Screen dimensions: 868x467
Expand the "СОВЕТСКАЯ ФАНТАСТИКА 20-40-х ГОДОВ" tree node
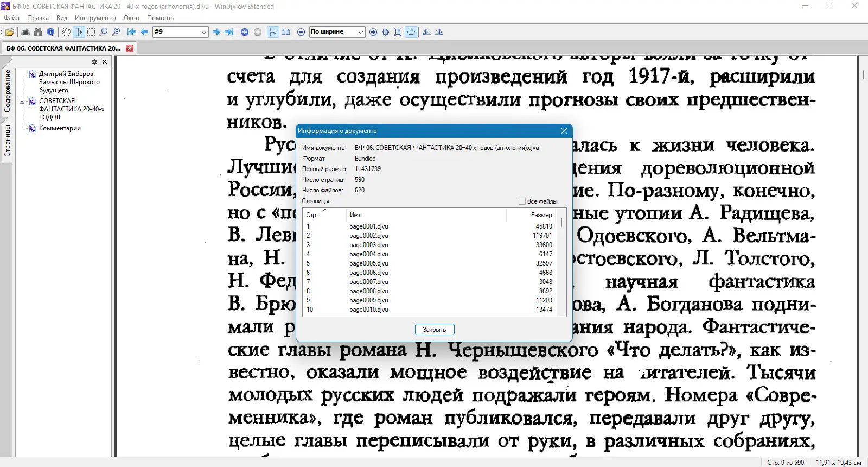(22, 101)
